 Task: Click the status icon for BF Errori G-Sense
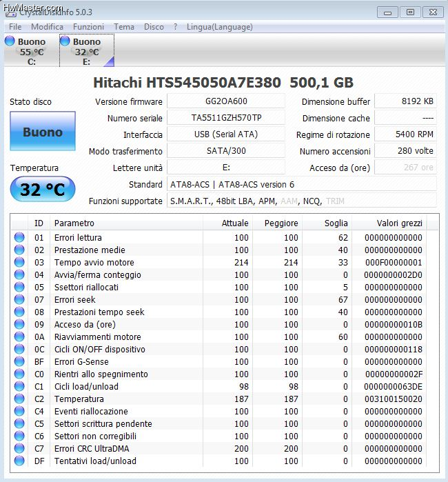19,361
